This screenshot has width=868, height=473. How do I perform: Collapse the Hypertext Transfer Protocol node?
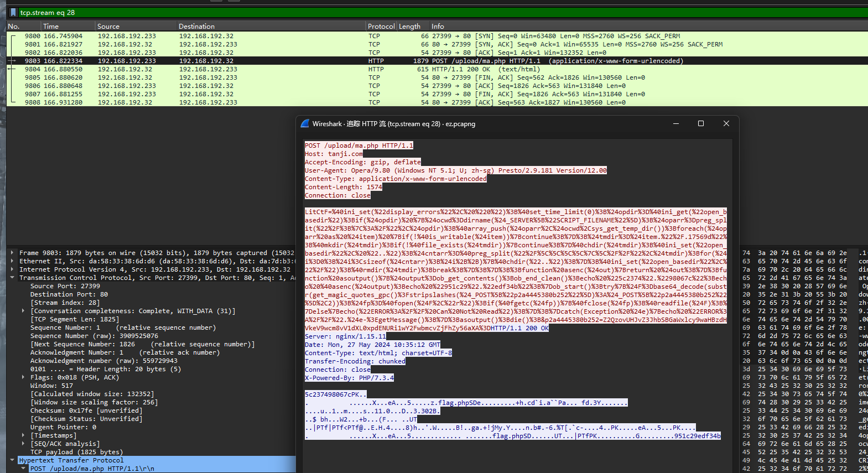tap(12, 460)
